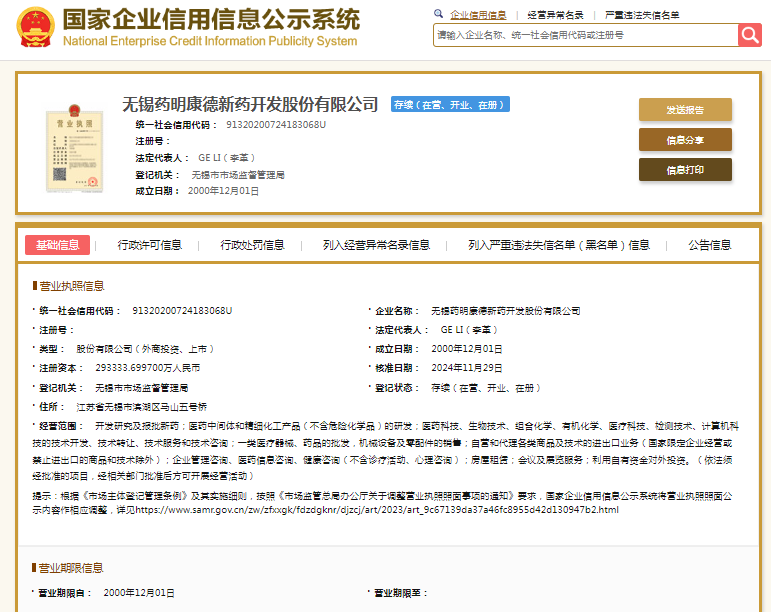Click the approval date 2024年11月29日
This screenshot has height=612, width=771.
click(x=467, y=368)
